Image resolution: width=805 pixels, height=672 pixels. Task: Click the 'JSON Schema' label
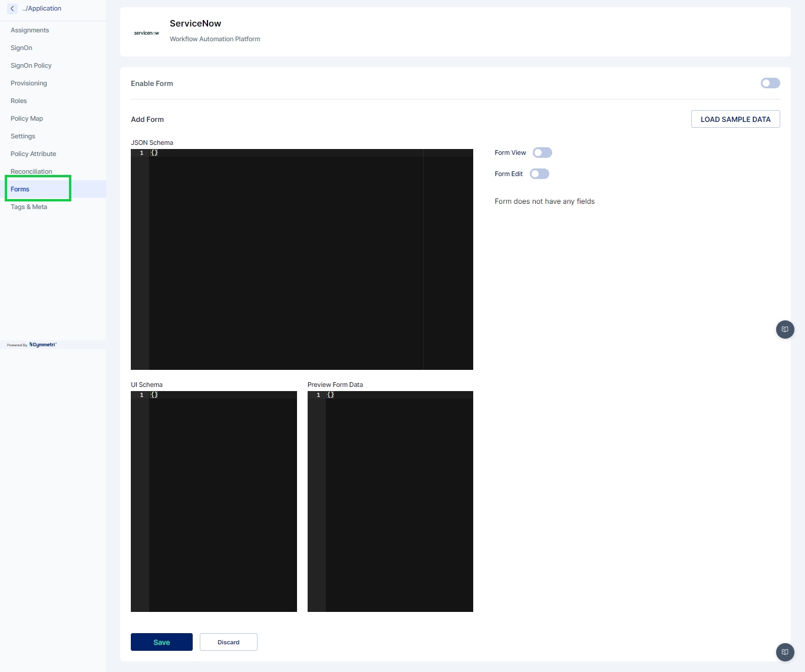pyautogui.click(x=152, y=143)
